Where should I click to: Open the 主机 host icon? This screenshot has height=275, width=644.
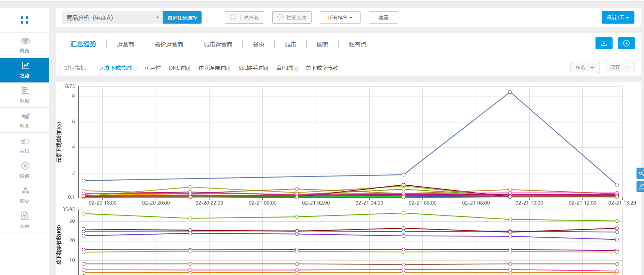point(25,141)
